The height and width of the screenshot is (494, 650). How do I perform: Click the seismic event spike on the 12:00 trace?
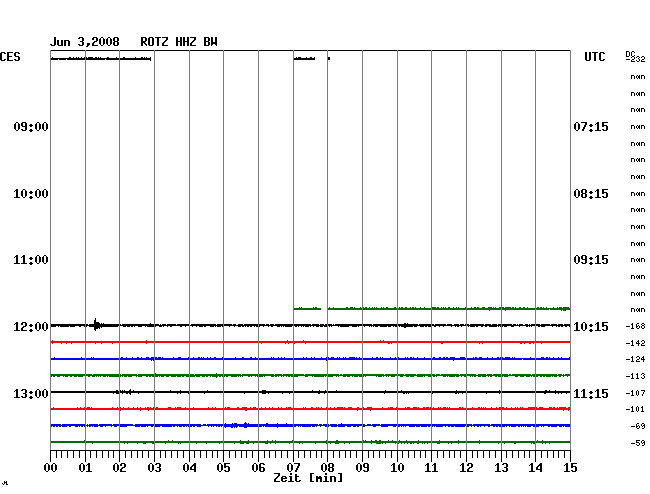(97, 324)
